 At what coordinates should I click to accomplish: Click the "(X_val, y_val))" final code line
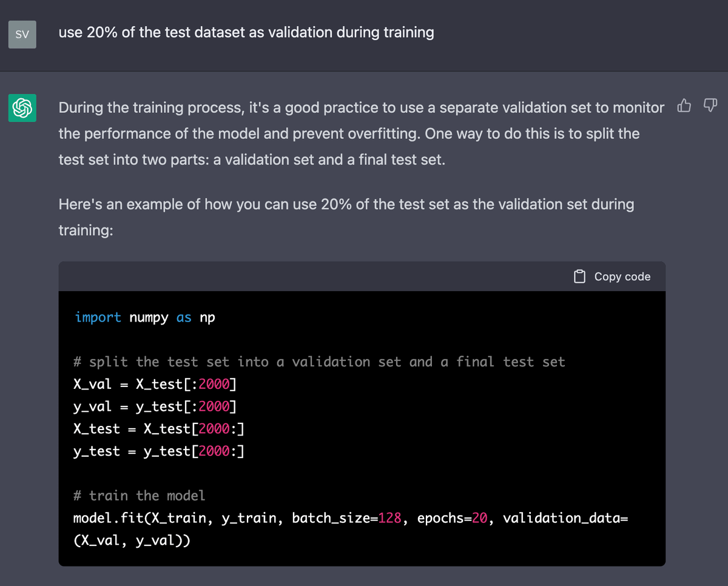click(x=131, y=540)
